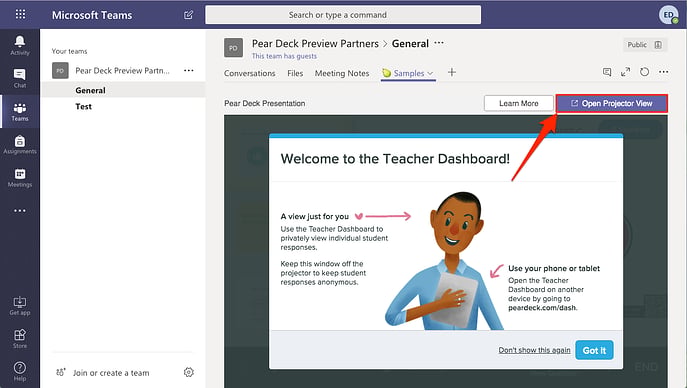Click the Pear Deck team avatar in header
This screenshot has height=388, width=687.
234,48
